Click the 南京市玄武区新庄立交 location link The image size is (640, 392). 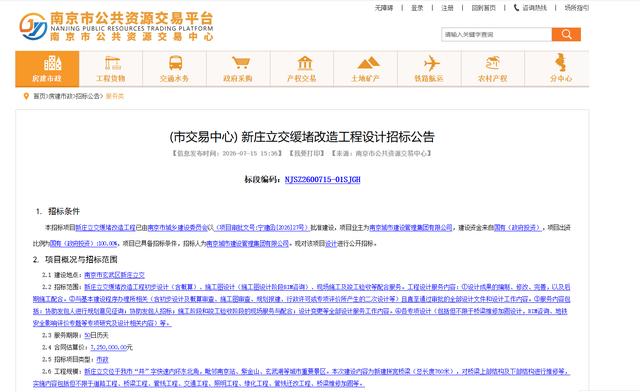point(114,275)
